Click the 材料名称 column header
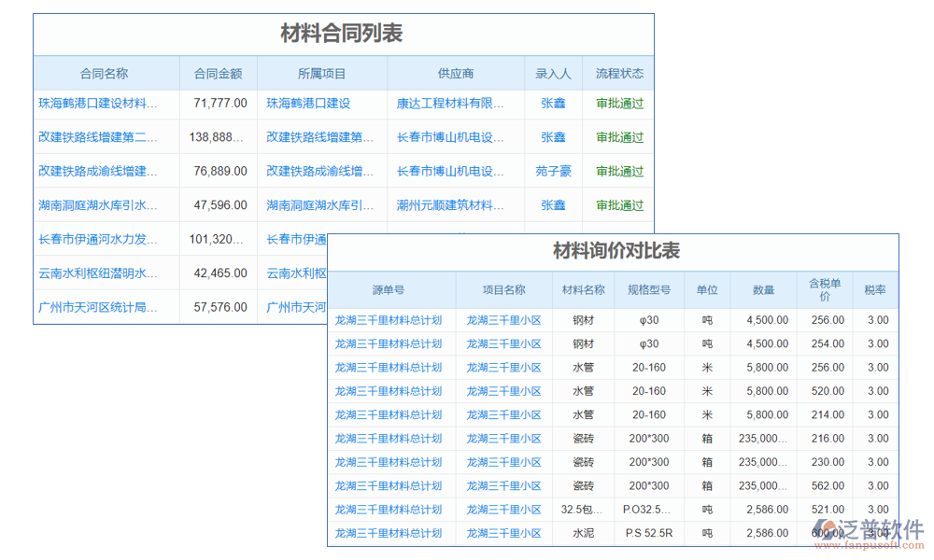The height and width of the screenshot is (560, 934). tap(582, 289)
